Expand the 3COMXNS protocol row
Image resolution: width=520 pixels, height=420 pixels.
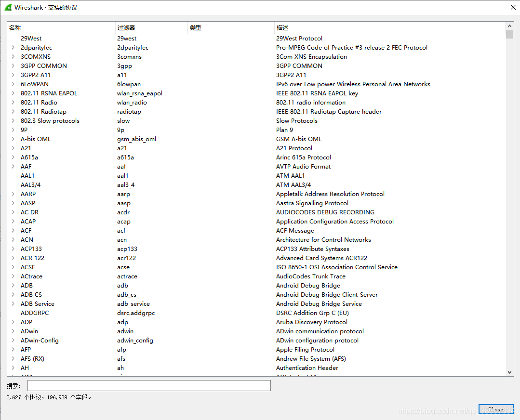(x=13, y=57)
